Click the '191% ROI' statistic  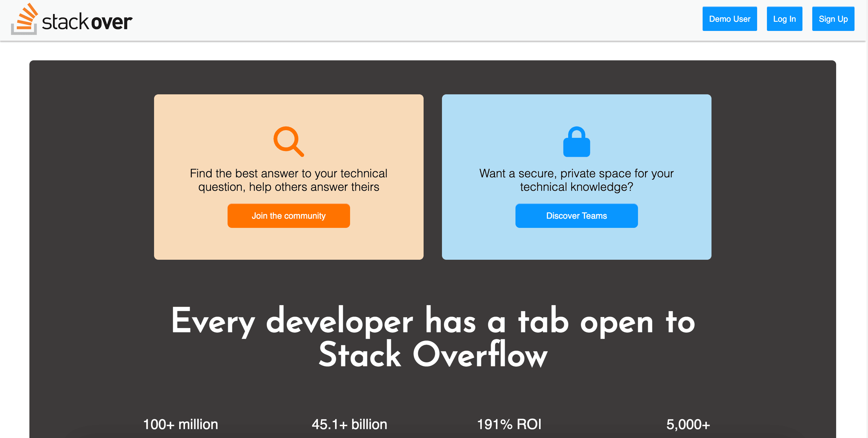(x=509, y=424)
